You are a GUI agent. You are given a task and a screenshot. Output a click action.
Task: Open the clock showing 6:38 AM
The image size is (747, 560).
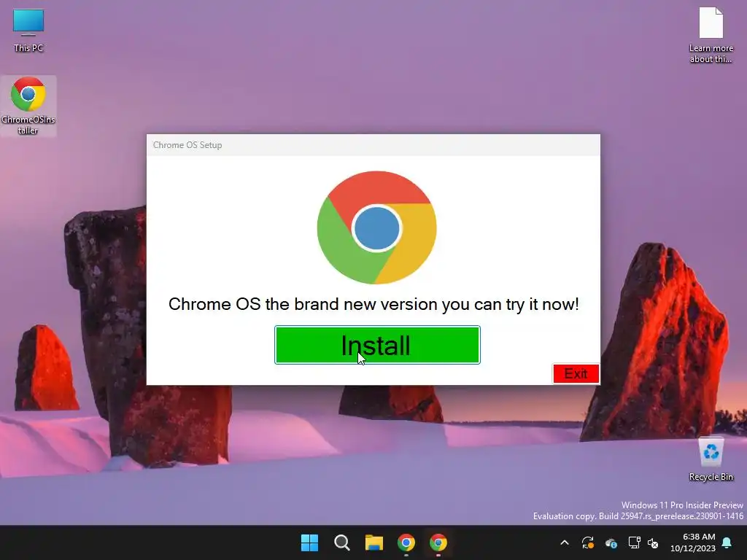pyautogui.click(x=693, y=542)
